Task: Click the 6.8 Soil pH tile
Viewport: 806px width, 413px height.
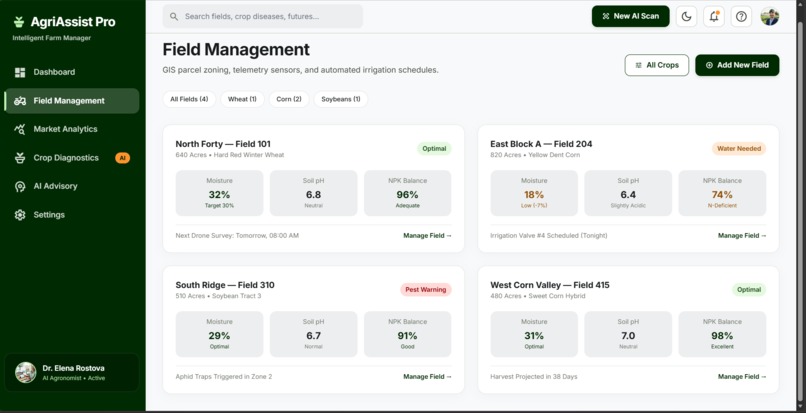Action: click(x=314, y=193)
